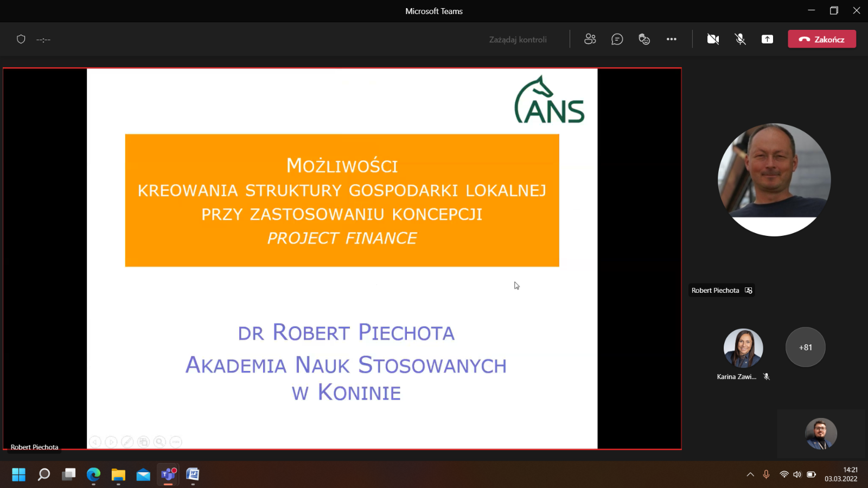The width and height of the screenshot is (868, 488).
Task: Open the reactions icon
Action: [x=644, y=39]
